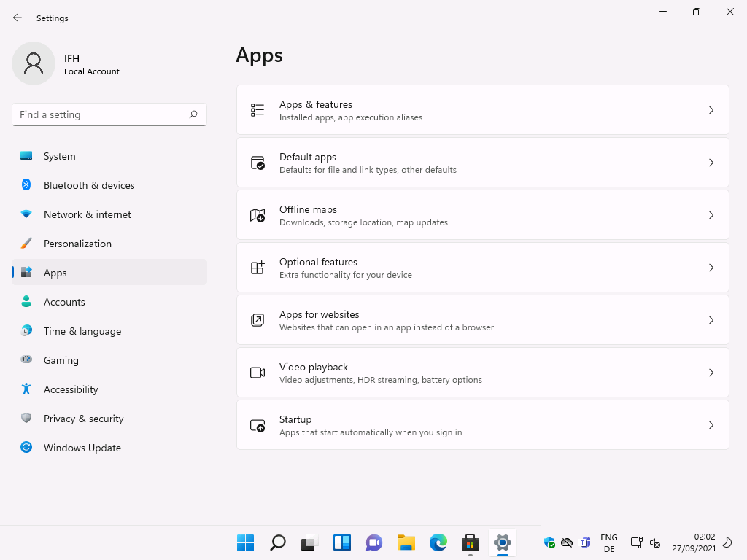The image size is (747, 560).
Task: Click the Time & language globe icon
Action: (26, 330)
